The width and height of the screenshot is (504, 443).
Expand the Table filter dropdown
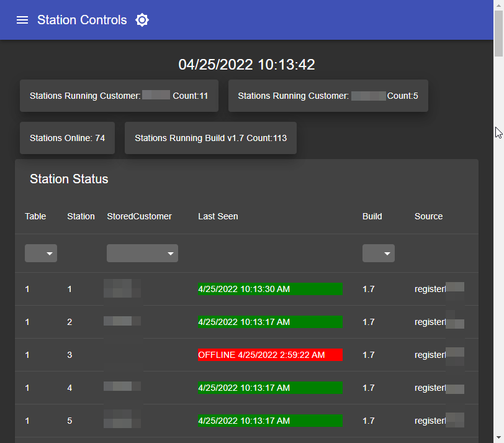click(x=41, y=253)
